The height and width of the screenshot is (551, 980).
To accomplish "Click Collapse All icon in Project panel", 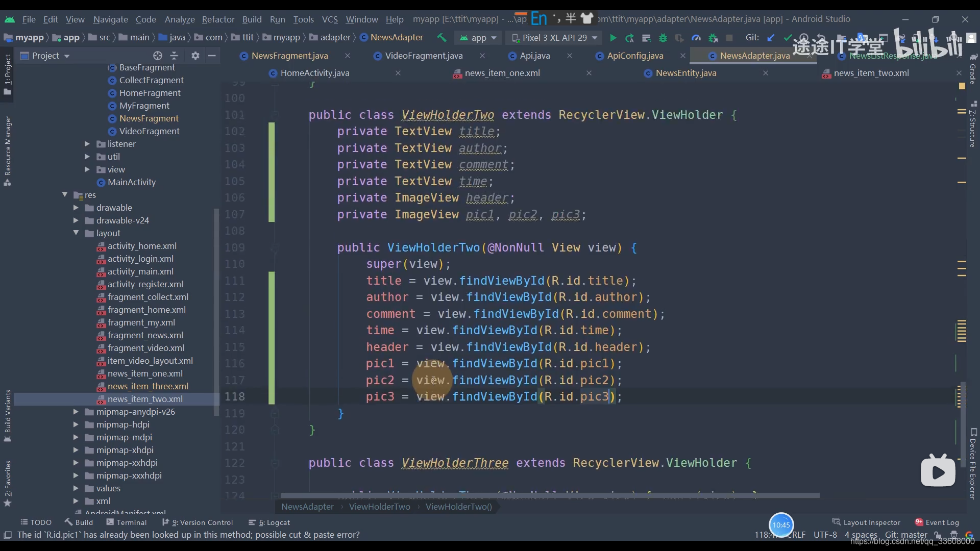I will tap(174, 56).
